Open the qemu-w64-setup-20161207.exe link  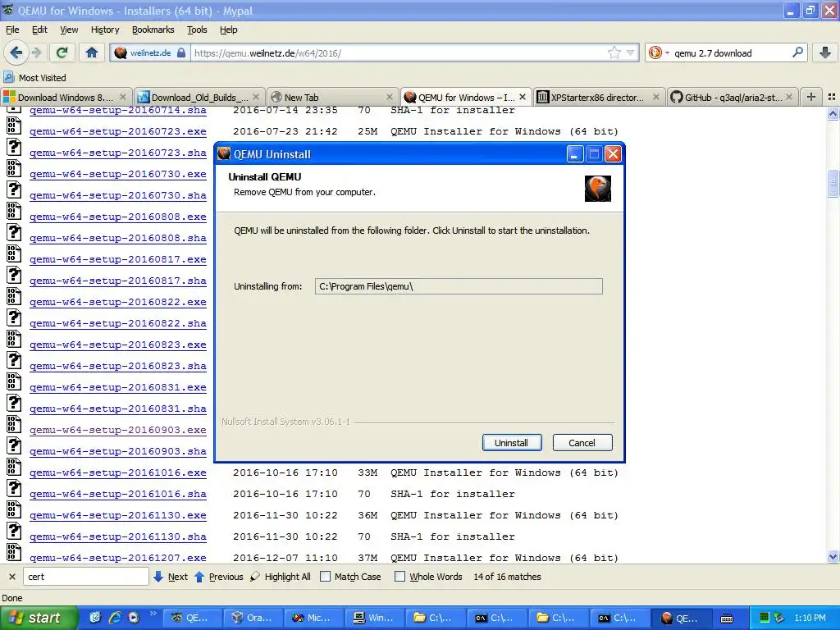118,558
